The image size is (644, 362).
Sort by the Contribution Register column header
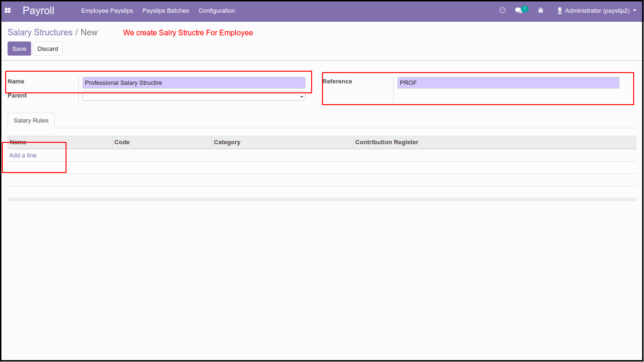495,142
